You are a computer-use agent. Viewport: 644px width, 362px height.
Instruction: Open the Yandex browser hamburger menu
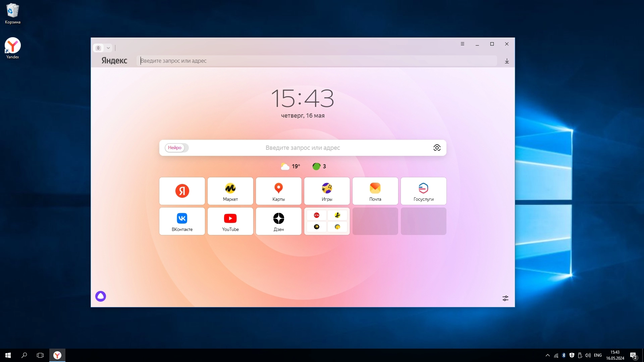(463, 44)
